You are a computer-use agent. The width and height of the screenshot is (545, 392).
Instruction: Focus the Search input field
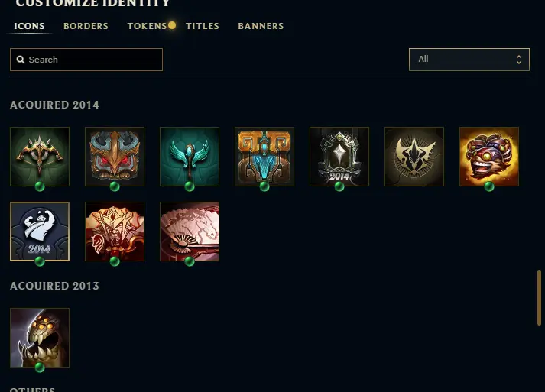click(86, 60)
